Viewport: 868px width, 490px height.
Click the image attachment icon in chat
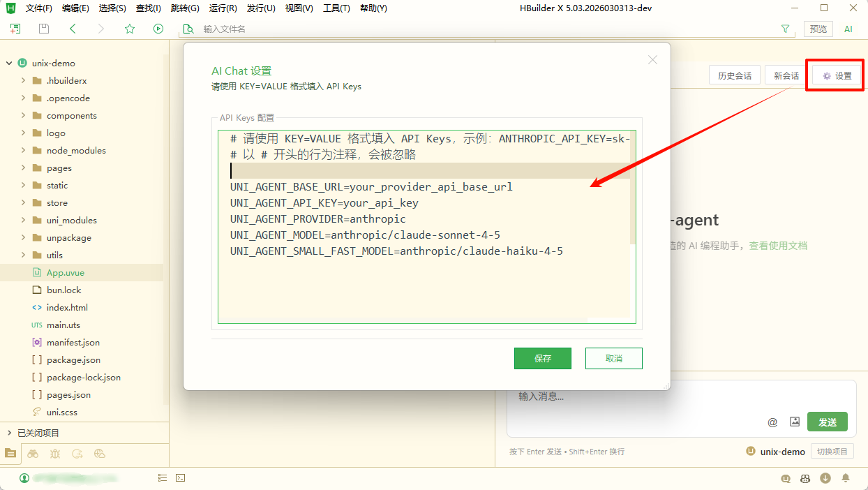794,422
